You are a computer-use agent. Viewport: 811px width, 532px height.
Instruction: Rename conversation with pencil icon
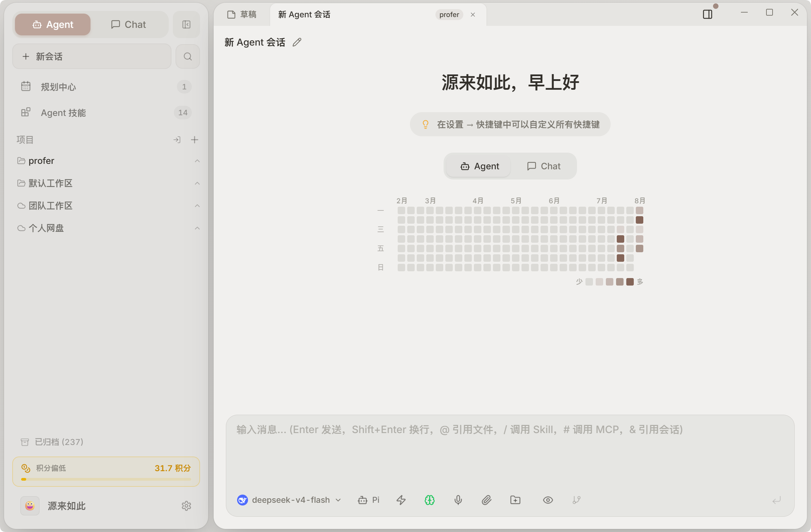pos(297,42)
